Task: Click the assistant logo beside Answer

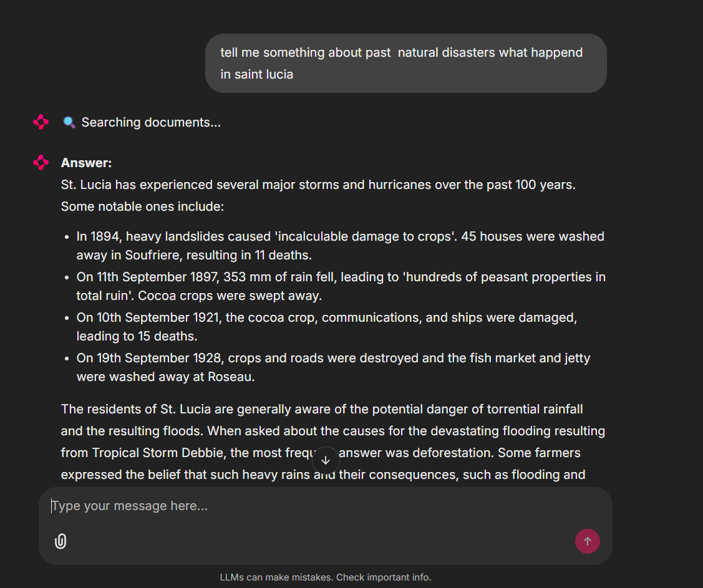Action: click(41, 163)
